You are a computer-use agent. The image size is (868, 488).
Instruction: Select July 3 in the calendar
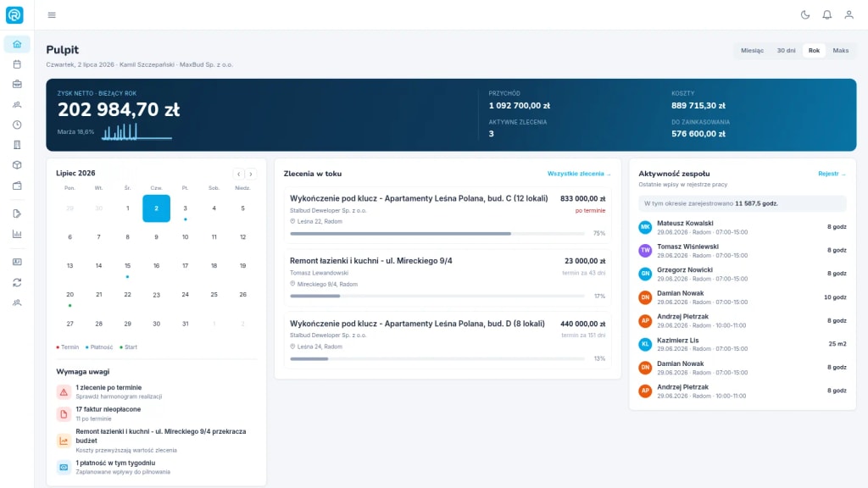(x=185, y=208)
